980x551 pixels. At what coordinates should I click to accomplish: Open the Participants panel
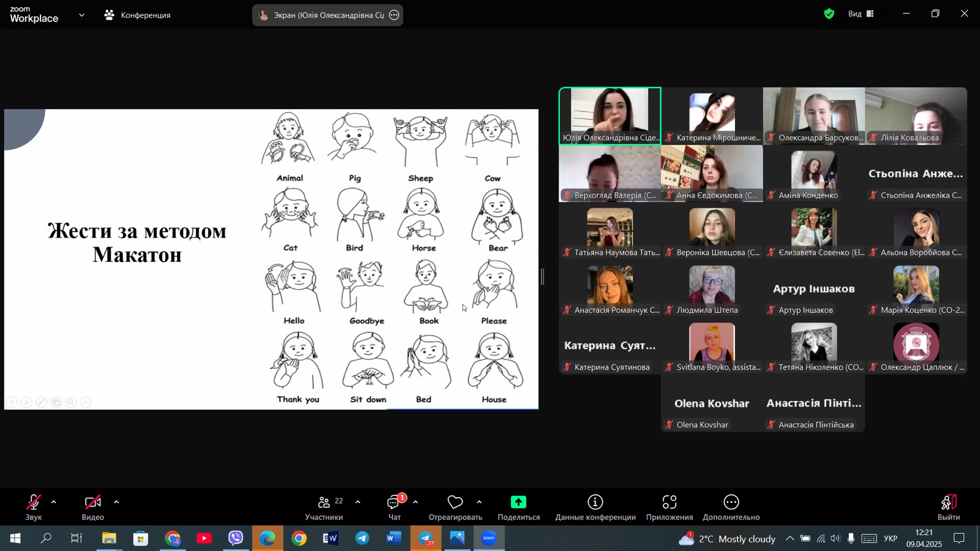324,508
